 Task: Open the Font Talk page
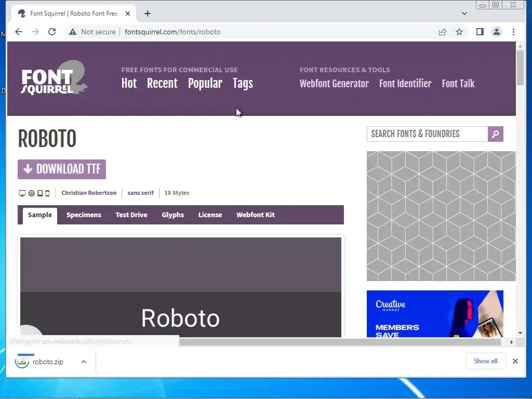(x=458, y=84)
